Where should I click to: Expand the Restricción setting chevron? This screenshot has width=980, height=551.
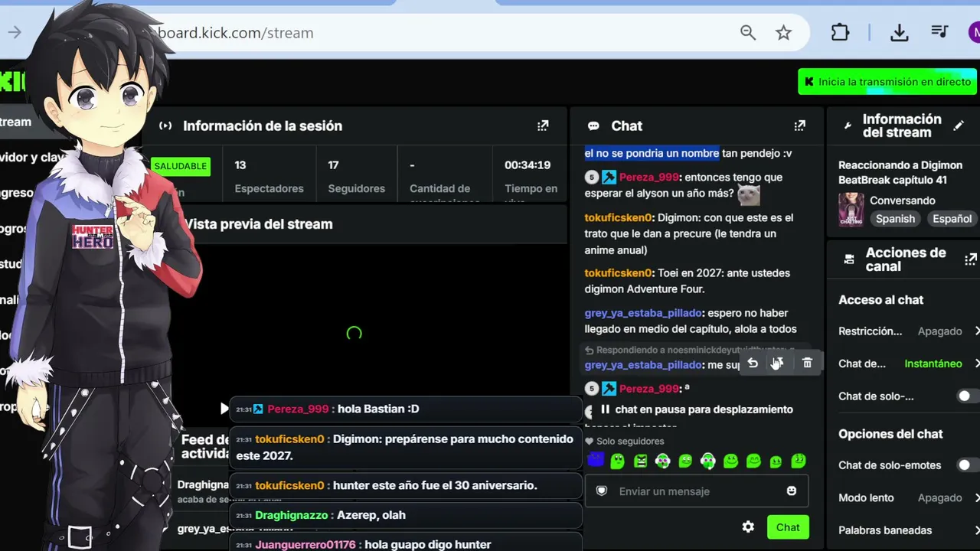pyautogui.click(x=976, y=331)
